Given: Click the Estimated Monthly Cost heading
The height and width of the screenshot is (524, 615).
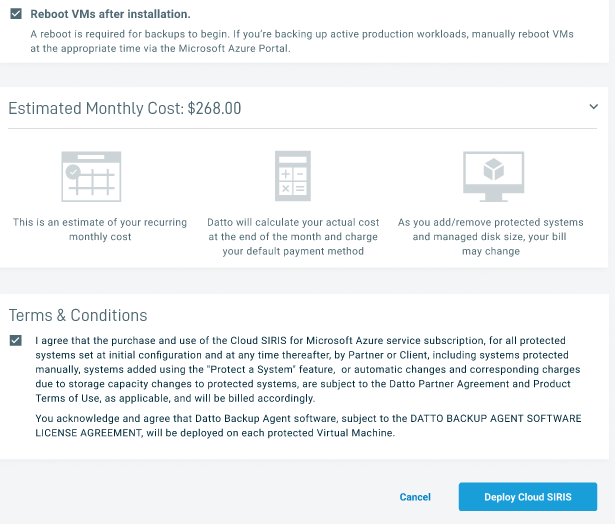Looking at the screenshot, I should click(x=96, y=108).
